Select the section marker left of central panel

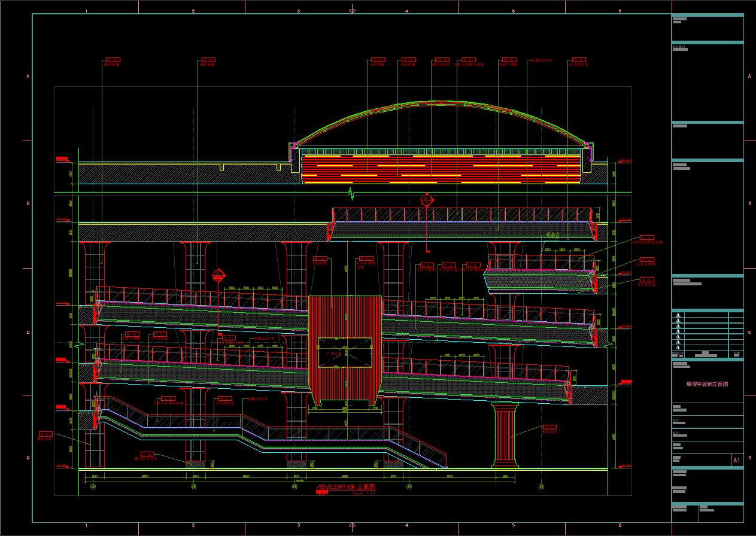coord(219,276)
